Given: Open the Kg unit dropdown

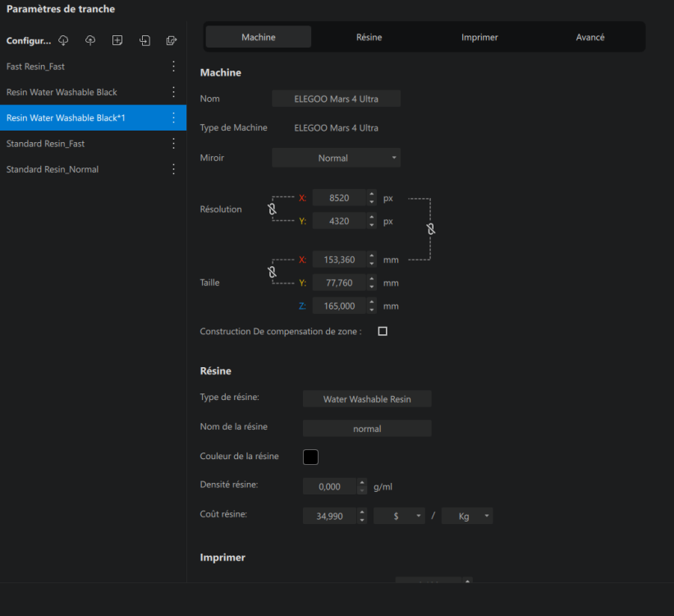Looking at the screenshot, I should pyautogui.click(x=467, y=516).
